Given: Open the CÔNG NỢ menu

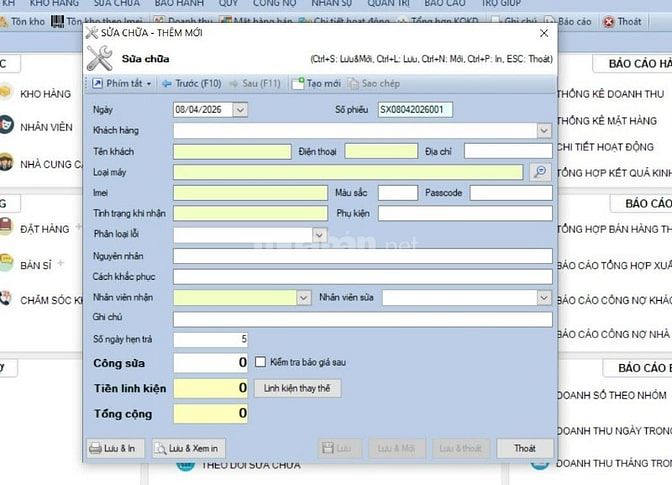Looking at the screenshot, I should point(274,3).
